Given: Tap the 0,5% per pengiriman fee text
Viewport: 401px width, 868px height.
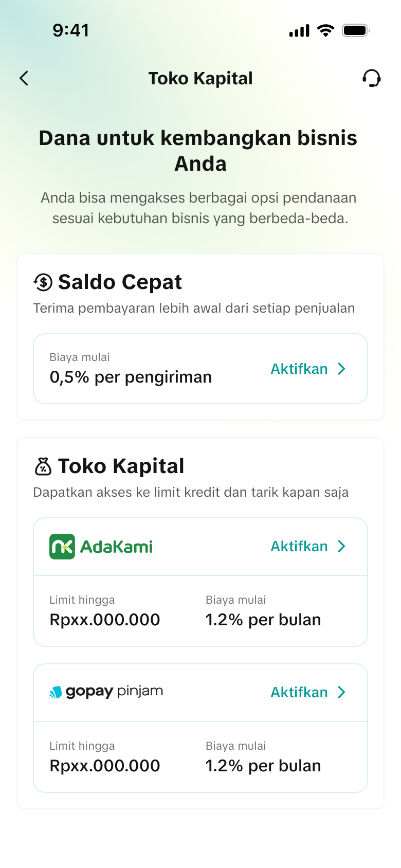Looking at the screenshot, I should click(131, 377).
